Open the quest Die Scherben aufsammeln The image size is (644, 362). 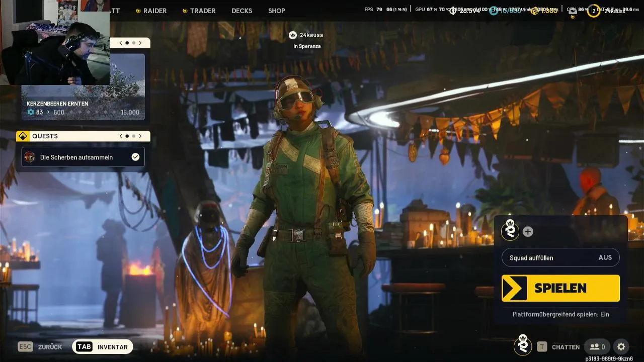pyautogui.click(x=83, y=157)
